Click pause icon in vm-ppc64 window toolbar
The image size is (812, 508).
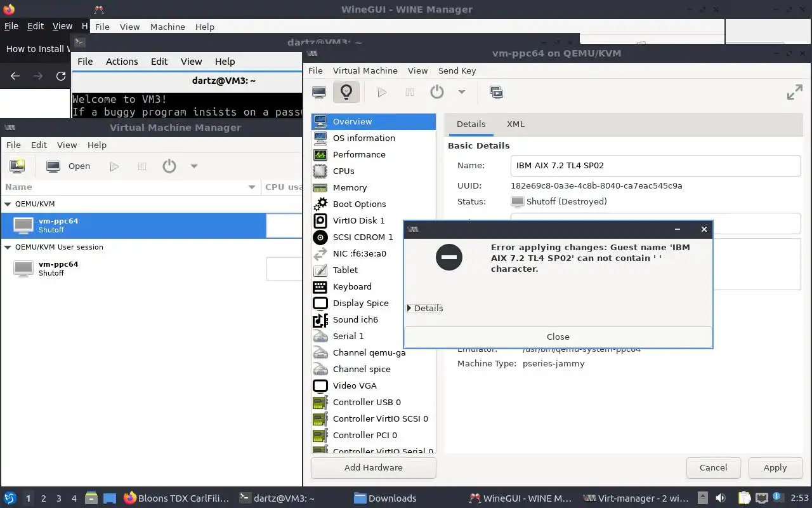click(x=410, y=92)
